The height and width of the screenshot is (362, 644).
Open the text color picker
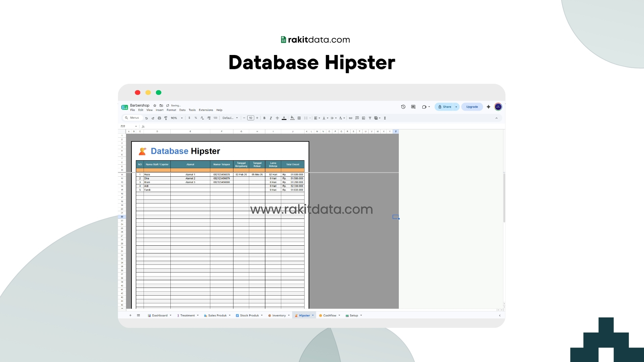tap(284, 118)
